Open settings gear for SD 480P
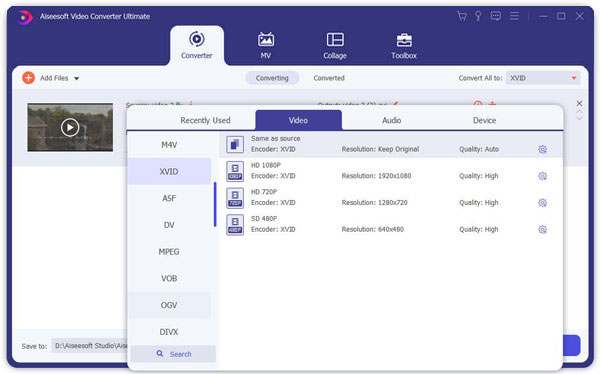Image resolution: width=600 pixels, height=374 pixels. coord(543,230)
